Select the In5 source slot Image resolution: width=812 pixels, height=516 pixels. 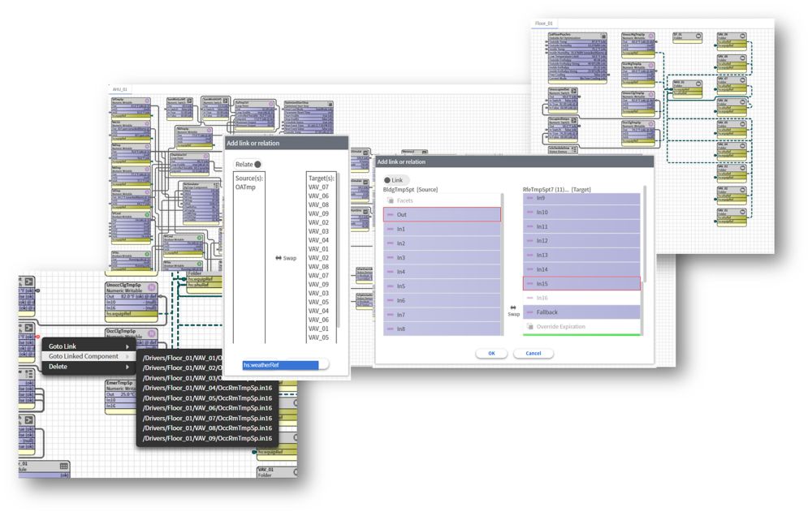(443, 286)
